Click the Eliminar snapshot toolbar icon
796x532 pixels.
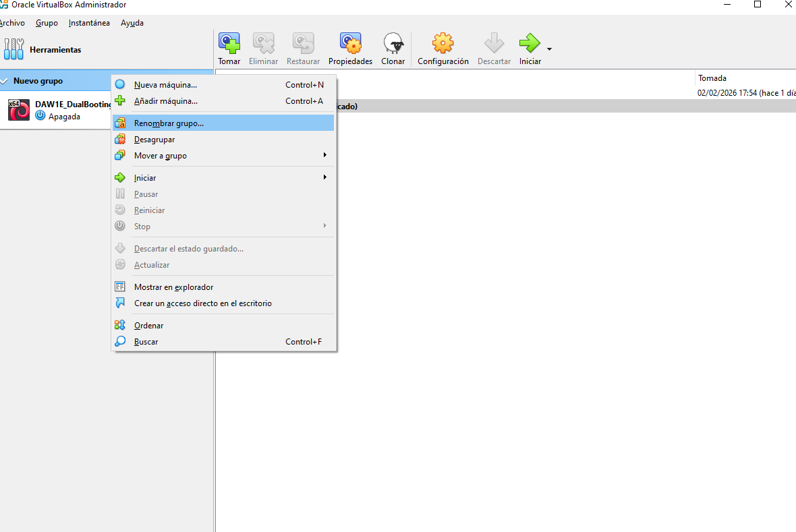point(264,43)
